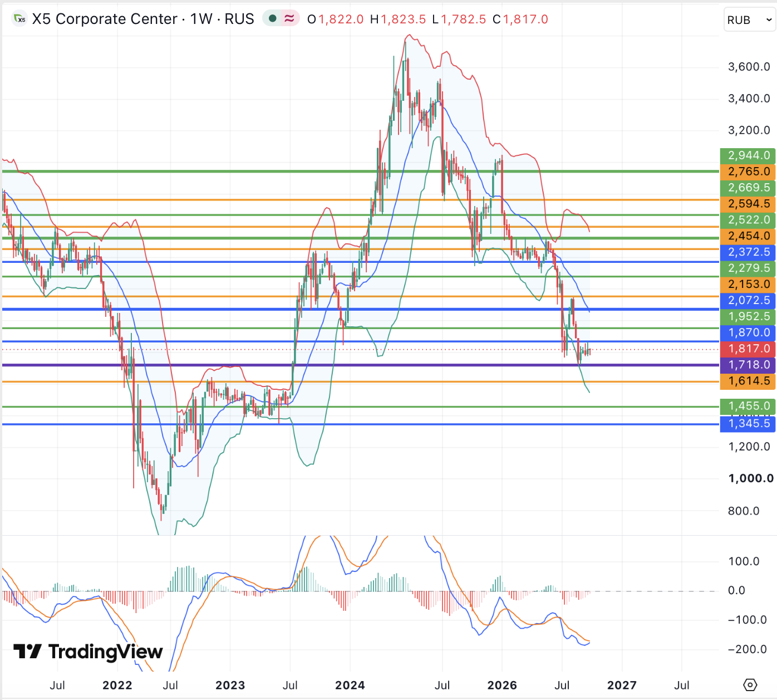Click the 2027 label on the time axis
This screenshot has height=700, width=777.
(622, 686)
